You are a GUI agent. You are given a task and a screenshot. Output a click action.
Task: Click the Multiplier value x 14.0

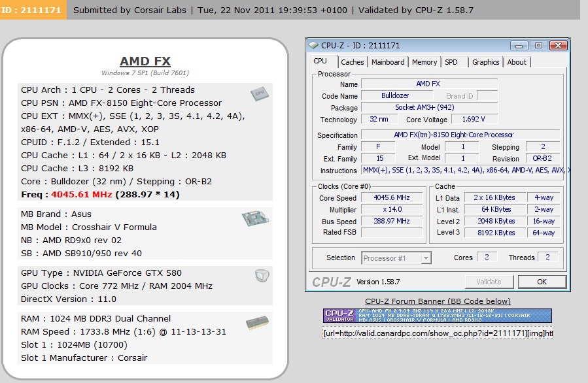(392, 210)
